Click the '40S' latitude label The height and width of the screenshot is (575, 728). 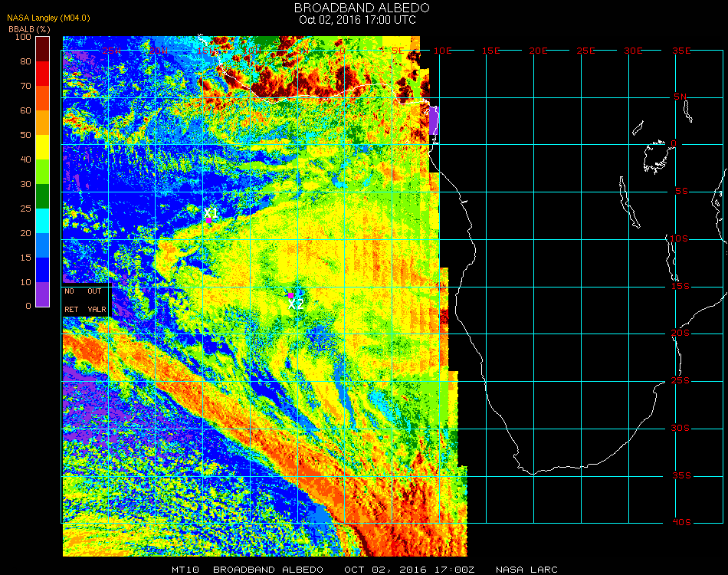click(681, 523)
